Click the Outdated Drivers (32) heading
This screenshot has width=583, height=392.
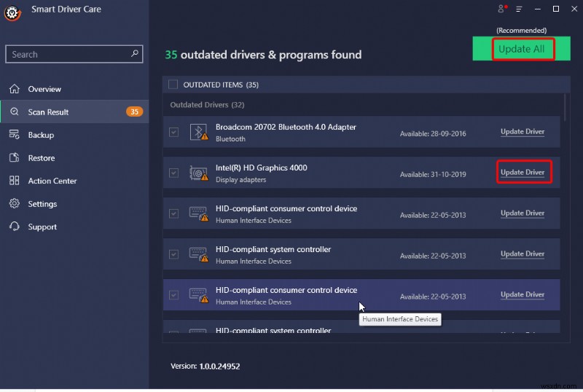pos(207,105)
